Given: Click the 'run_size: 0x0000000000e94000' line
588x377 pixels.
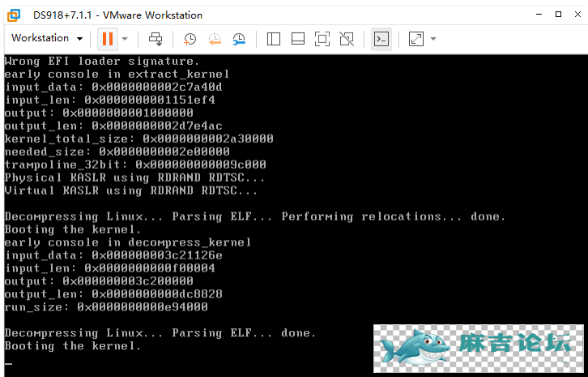Looking at the screenshot, I should click(106, 307).
